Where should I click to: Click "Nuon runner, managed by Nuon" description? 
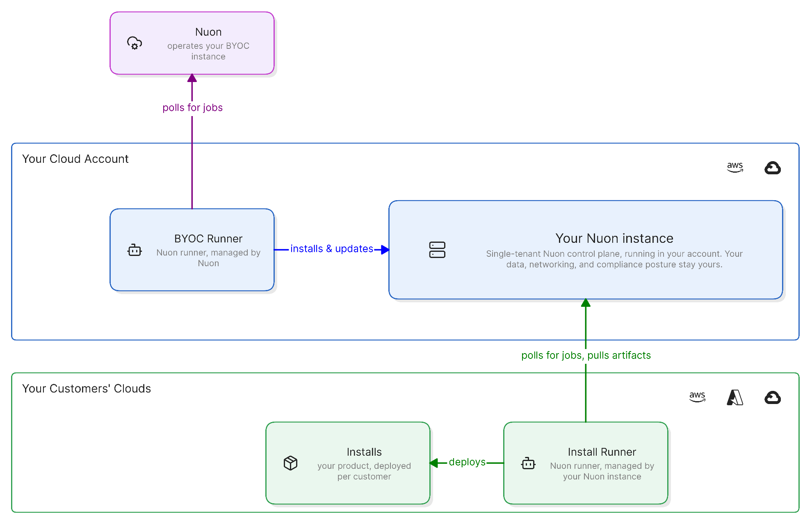point(208,258)
